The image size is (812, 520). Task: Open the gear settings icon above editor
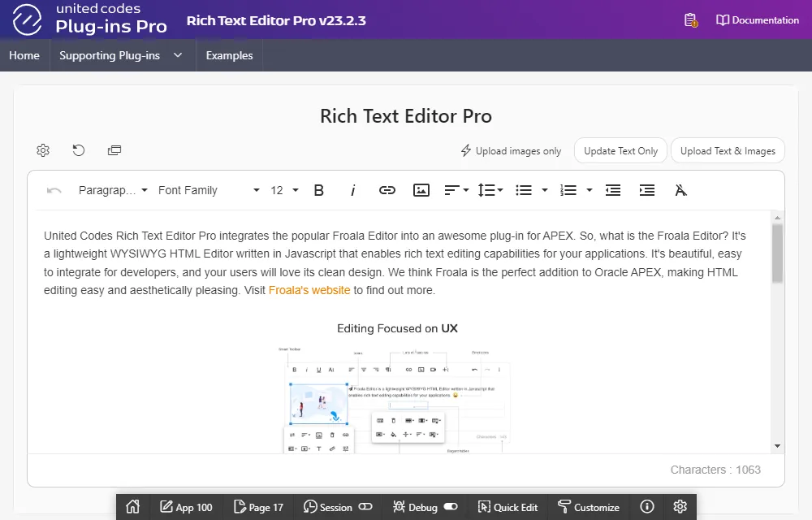click(x=43, y=150)
